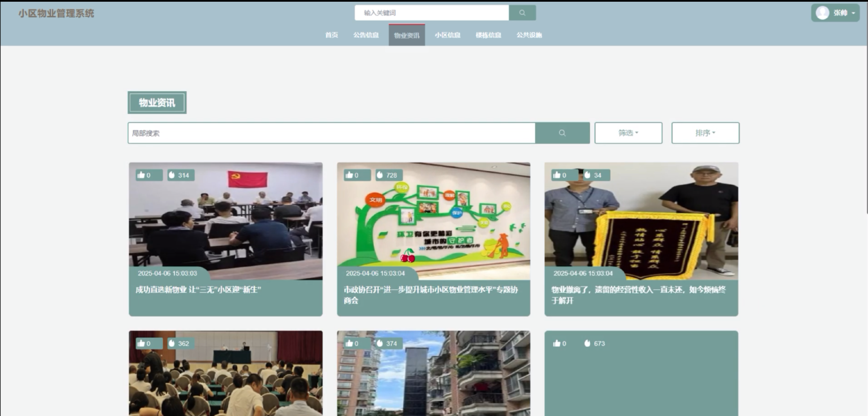This screenshot has height=416, width=868.
Task: Focus the 局部搜索 input field
Action: [x=331, y=133]
